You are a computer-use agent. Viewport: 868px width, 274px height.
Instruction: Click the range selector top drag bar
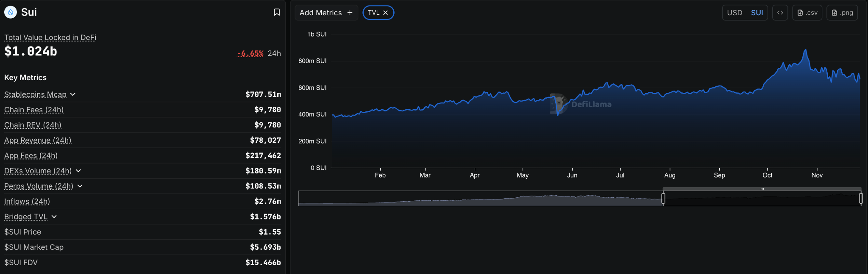click(762, 189)
